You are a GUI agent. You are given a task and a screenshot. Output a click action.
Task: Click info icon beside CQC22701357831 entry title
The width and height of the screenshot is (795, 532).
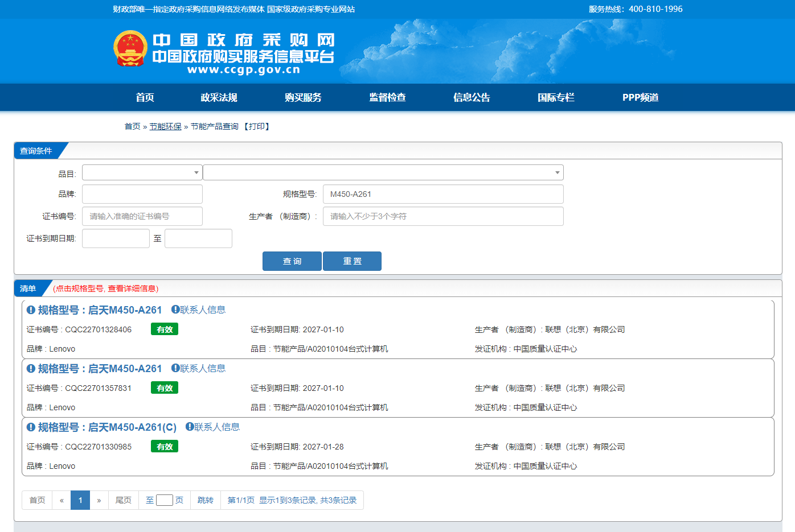tap(31, 369)
